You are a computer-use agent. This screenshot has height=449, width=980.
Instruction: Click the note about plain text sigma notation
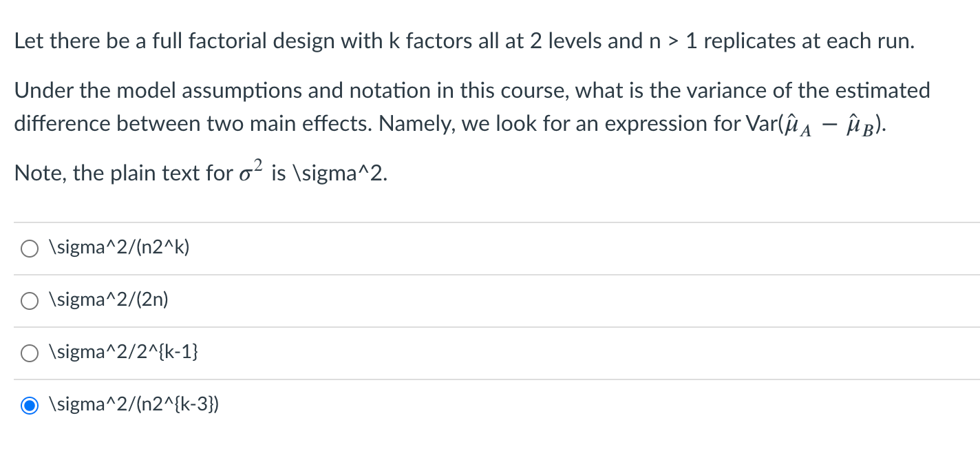coord(200,172)
